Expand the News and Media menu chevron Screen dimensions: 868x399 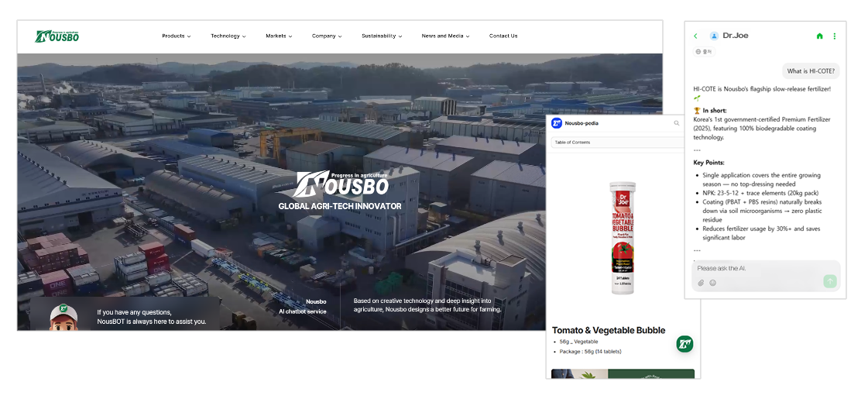pyautogui.click(x=468, y=36)
